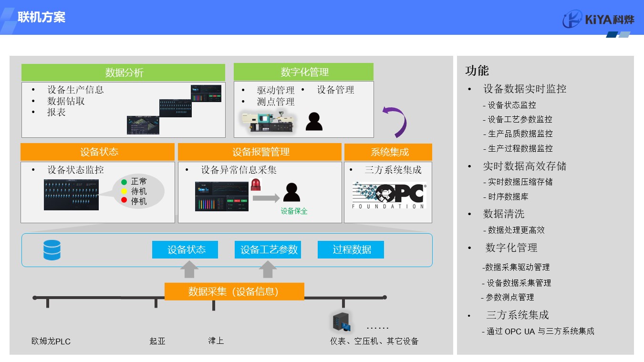The image size is (644, 362).
Task: Click the 过程数据 blue box
Action: [x=351, y=249]
